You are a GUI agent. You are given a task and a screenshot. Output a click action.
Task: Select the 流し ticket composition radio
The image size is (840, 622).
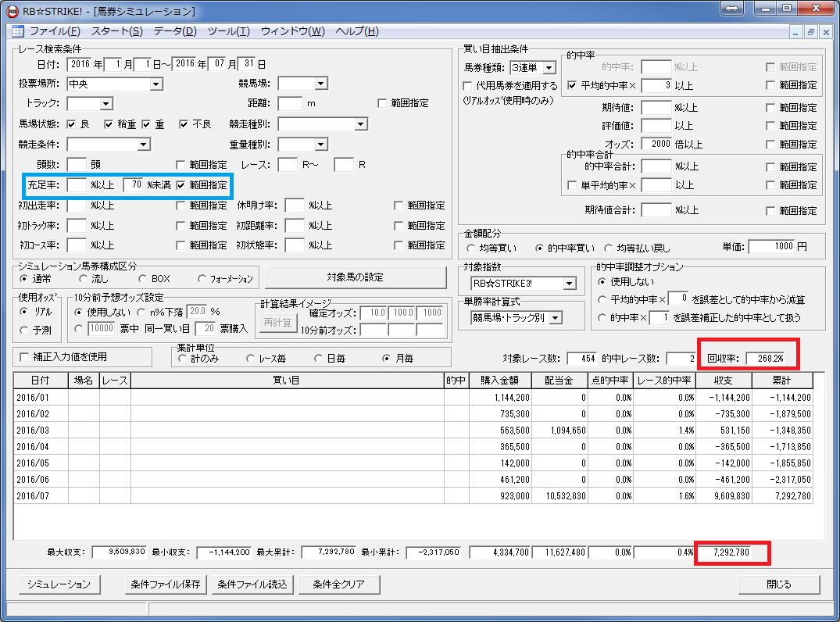click(83, 279)
